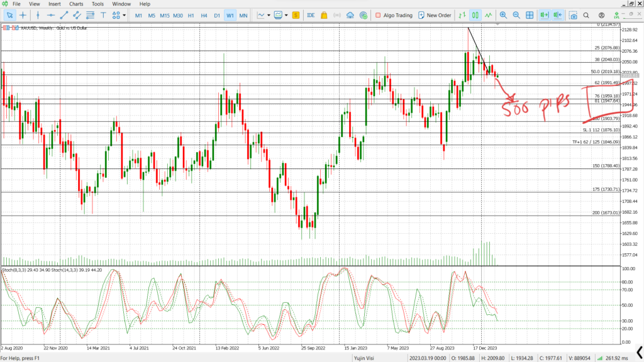Open the Window menu
This screenshot has height=362, width=644.
click(x=121, y=4)
